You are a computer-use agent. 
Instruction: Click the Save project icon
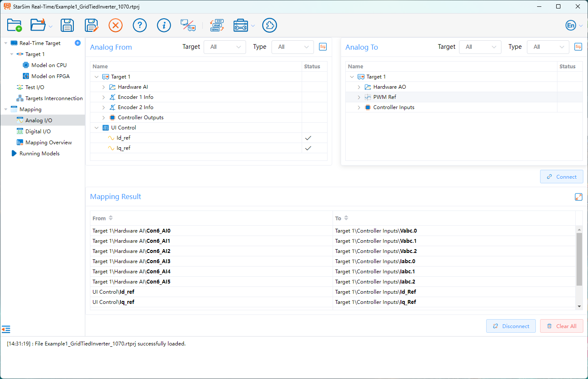pos(67,25)
